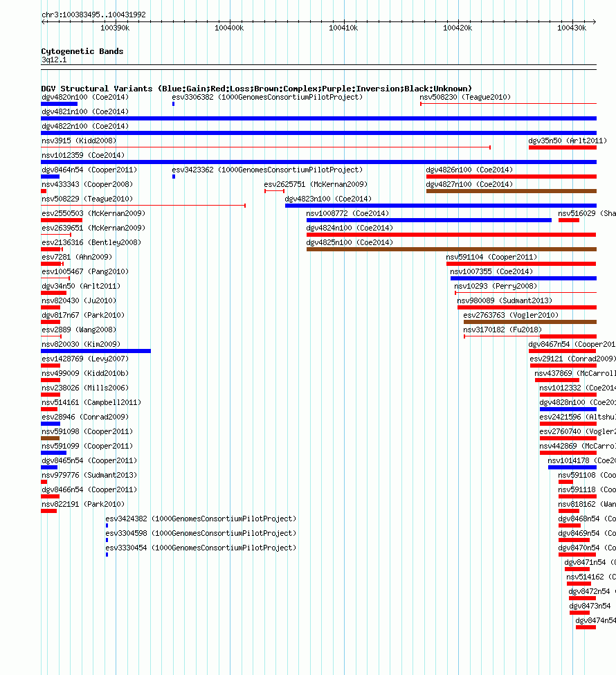Click the 100400k ruler position label
Image resolution: width=616 pixels, height=675 pixels.
229,28
